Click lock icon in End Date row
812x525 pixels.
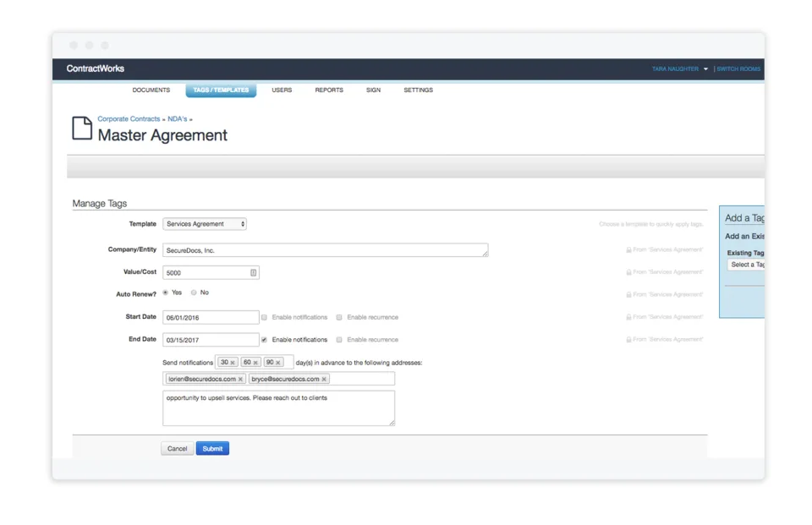tap(628, 340)
